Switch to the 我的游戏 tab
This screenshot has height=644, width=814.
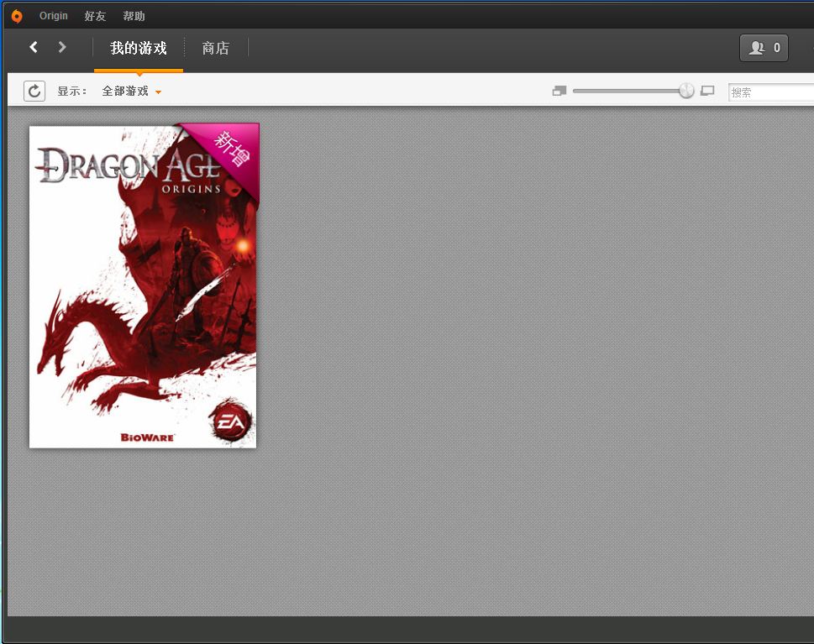[139, 48]
